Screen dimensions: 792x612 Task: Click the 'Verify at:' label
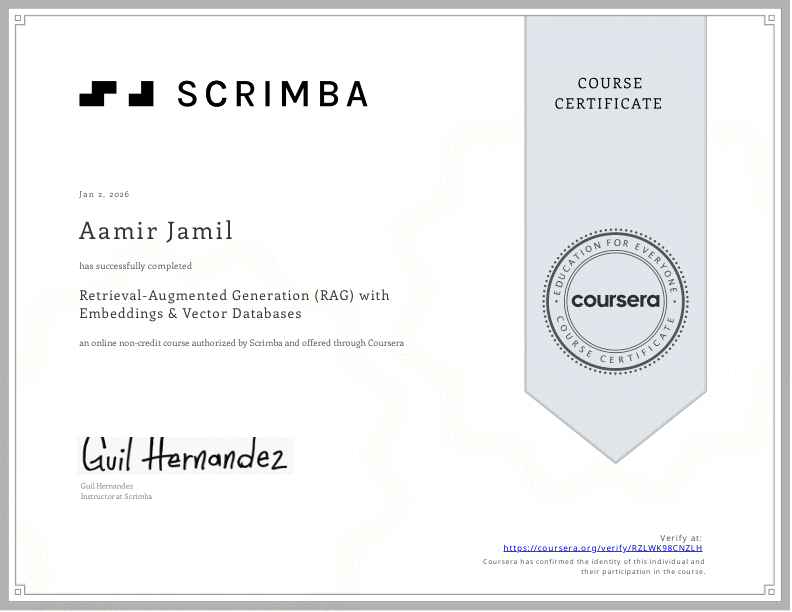click(681, 538)
